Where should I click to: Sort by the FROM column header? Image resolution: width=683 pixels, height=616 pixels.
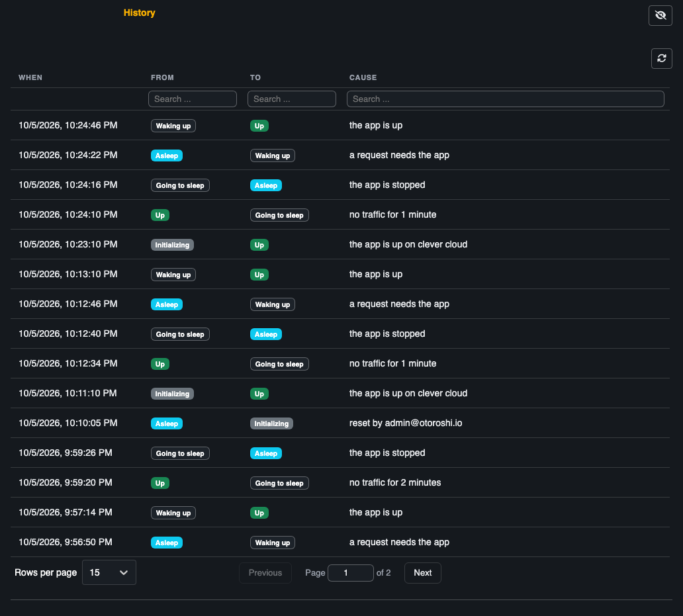pos(162,77)
